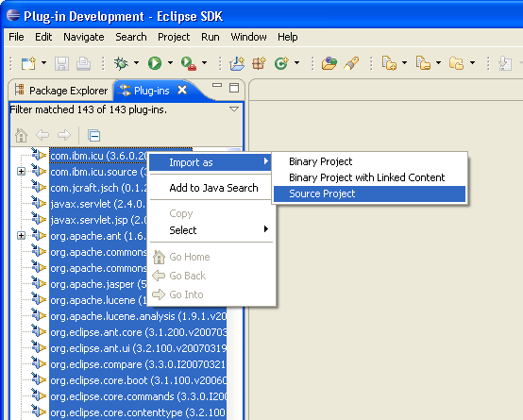Expand the org.apache.ant tree node
523x420 pixels.
[21, 236]
